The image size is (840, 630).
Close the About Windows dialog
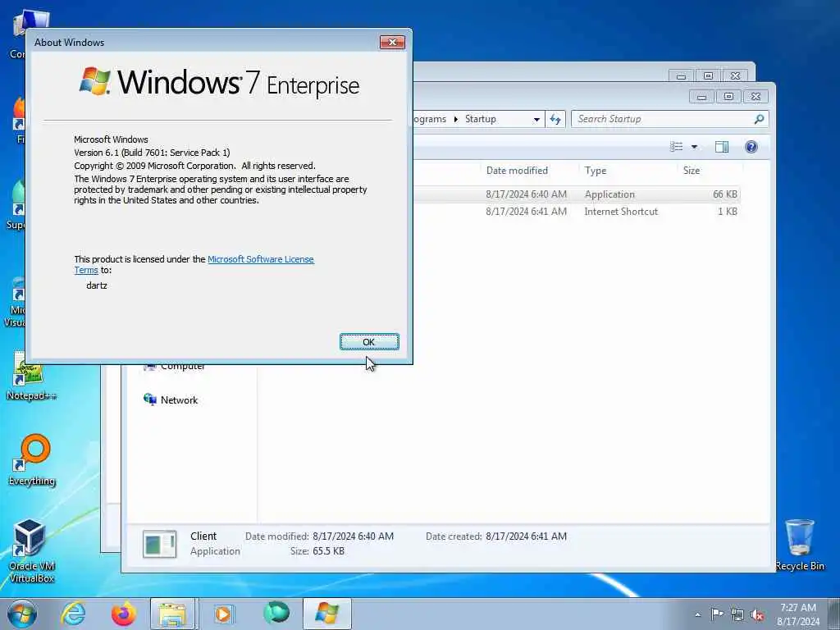(392, 43)
